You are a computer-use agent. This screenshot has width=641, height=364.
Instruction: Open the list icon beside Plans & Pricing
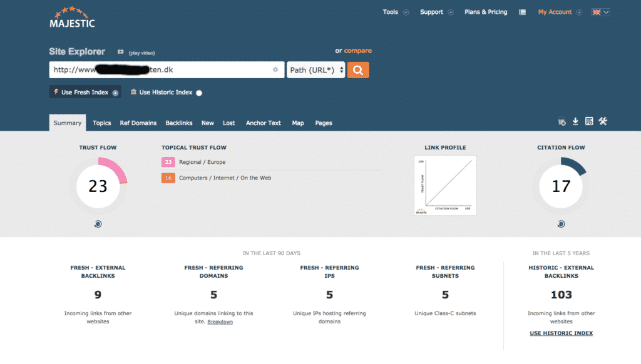523,13
